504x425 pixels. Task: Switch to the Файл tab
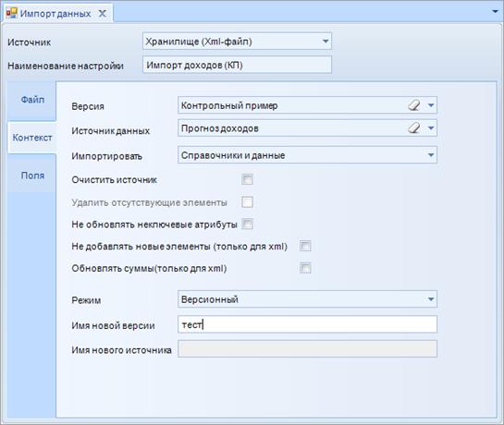pos(32,100)
